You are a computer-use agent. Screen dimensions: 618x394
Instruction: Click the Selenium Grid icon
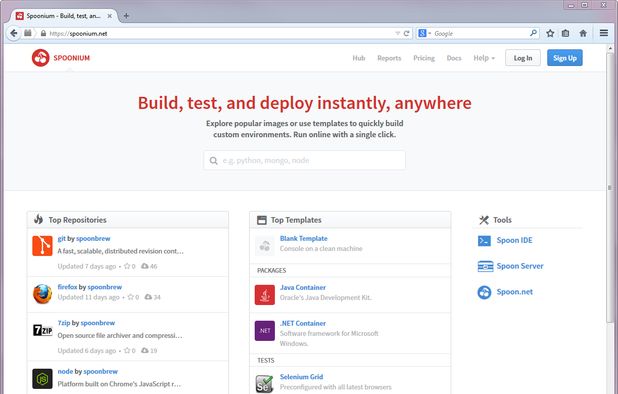(264, 384)
